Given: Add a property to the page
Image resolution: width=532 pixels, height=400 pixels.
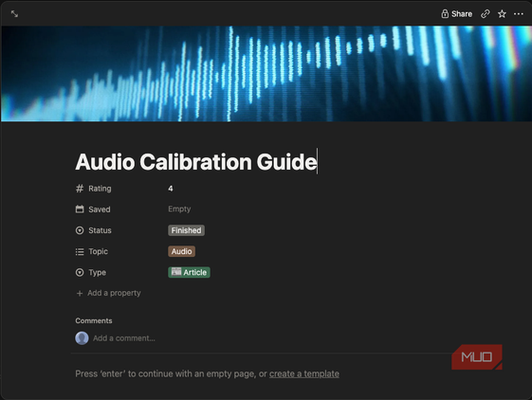Looking at the screenshot, I should tap(108, 293).
